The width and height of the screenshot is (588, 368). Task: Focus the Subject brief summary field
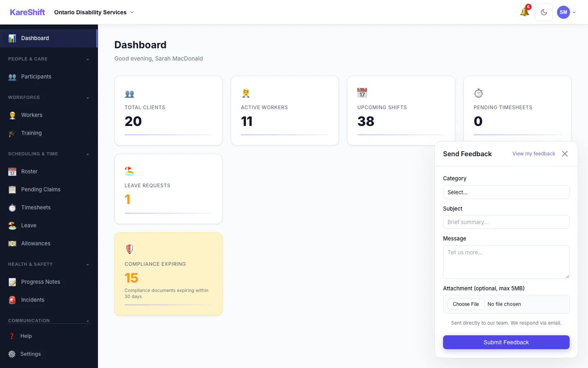tap(506, 222)
